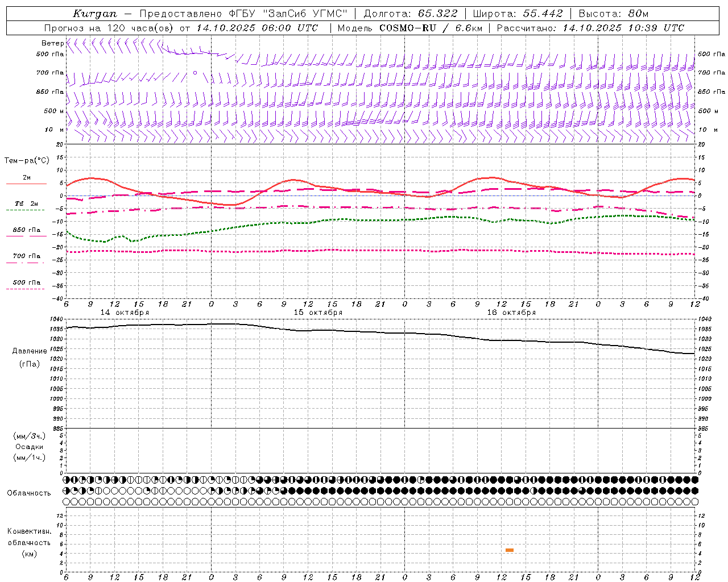The image size is (728, 582).
Task: Click the altitude value 80м
Action: pyautogui.click(x=639, y=14)
